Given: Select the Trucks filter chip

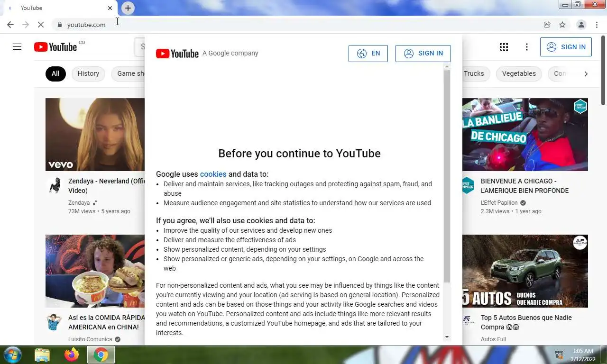Looking at the screenshot, I should (x=474, y=73).
